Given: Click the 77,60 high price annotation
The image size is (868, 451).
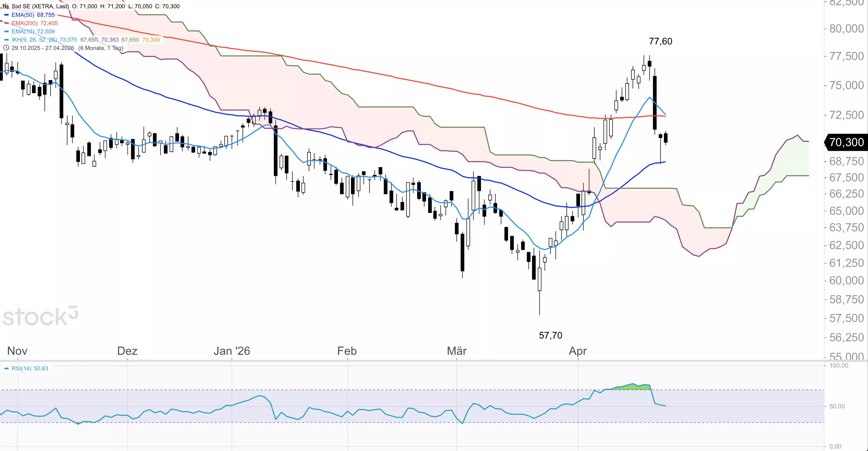Looking at the screenshot, I should [661, 41].
